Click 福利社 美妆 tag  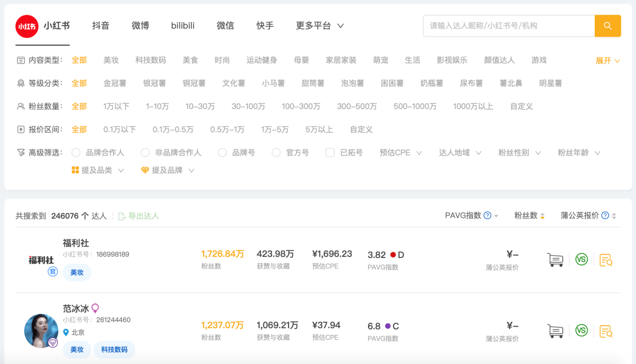coord(77,272)
